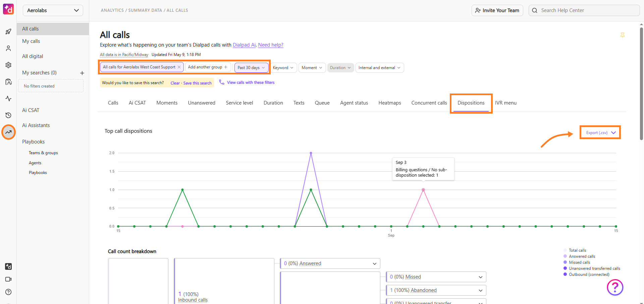Image resolution: width=644 pixels, height=304 pixels.
Task: Switch to the Calls tab
Action: click(113, 103)
